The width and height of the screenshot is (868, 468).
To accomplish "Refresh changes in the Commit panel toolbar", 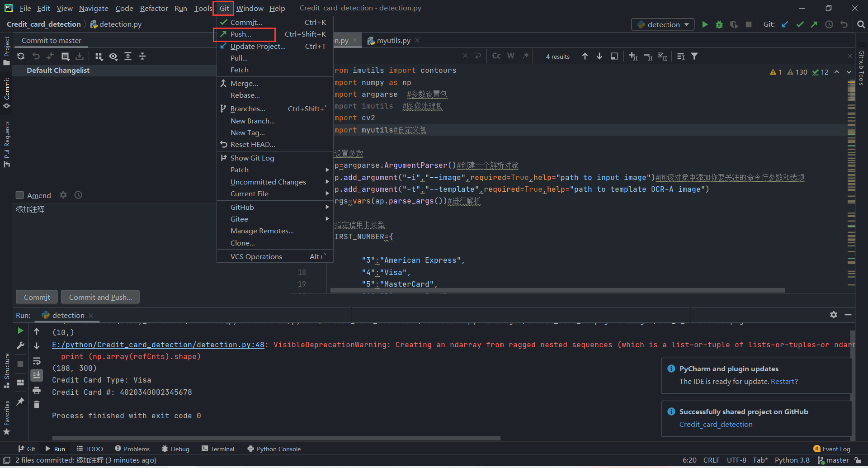I will [x=21, y=56].
